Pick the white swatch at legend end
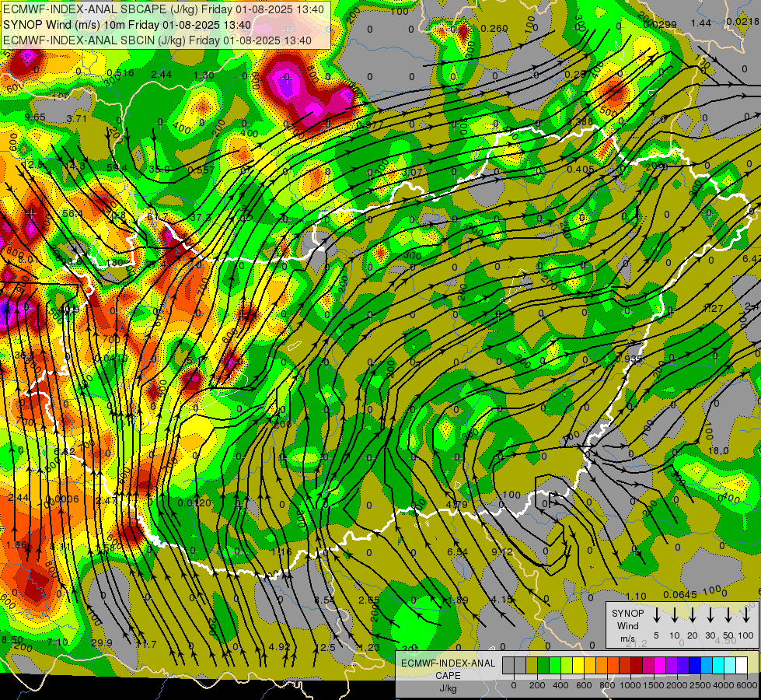Image resolution: width=761 pixels, height=700 pixels. (741, 665)
